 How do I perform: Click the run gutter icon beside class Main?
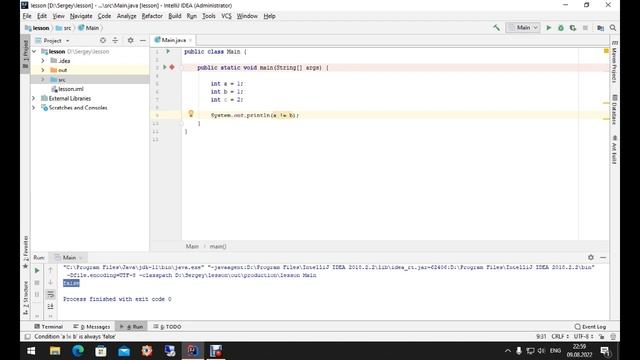point(168,51)
